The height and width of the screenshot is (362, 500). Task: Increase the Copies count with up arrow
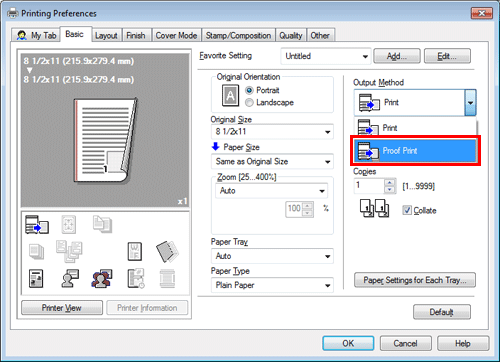pyautogui.click(x=389, y=182)
